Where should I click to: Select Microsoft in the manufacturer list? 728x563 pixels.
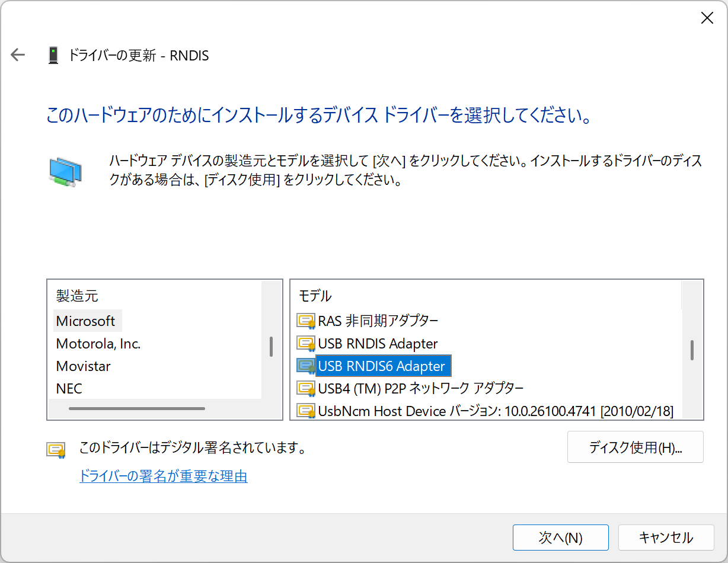tap(87, 321)
